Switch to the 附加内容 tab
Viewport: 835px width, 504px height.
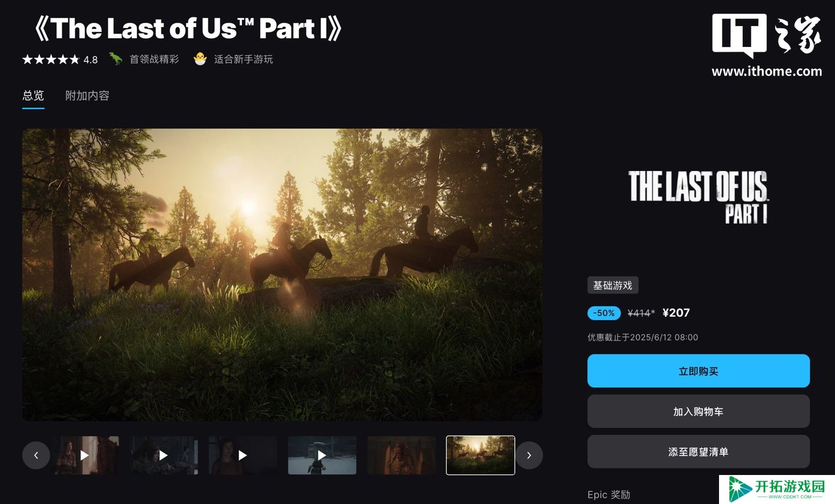click(87, 96)
